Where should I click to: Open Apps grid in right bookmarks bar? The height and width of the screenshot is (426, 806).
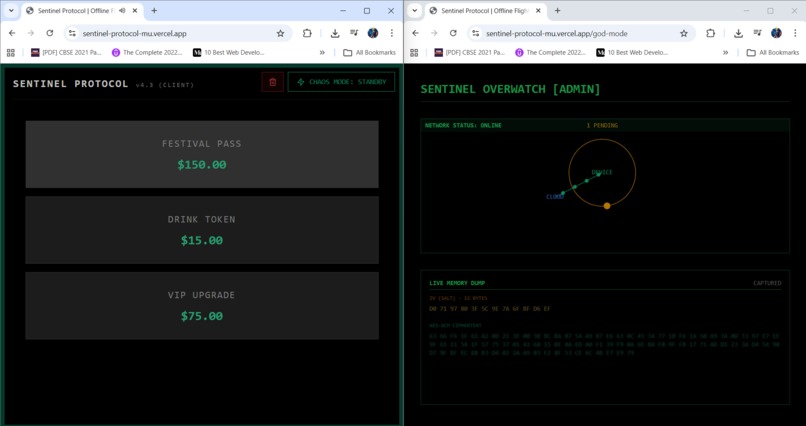414,52
